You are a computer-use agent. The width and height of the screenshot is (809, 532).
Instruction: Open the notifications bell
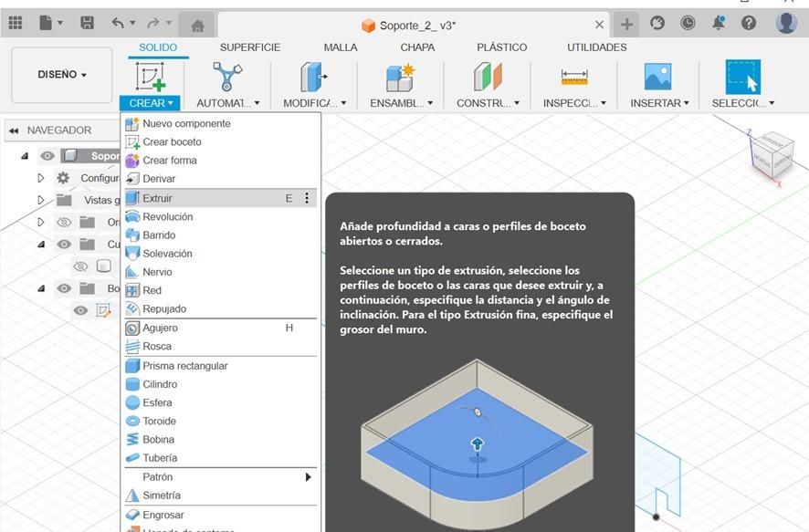(719, 23)
